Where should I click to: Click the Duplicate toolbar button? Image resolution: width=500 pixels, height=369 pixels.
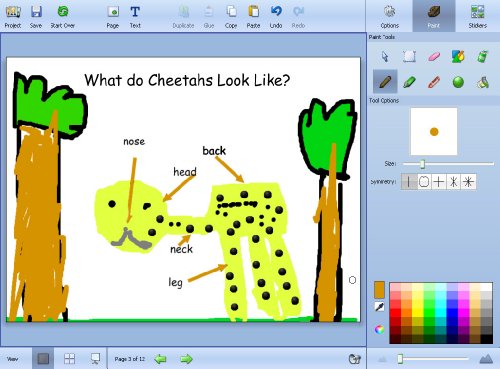pyautogui.click(x=183, y=17)
